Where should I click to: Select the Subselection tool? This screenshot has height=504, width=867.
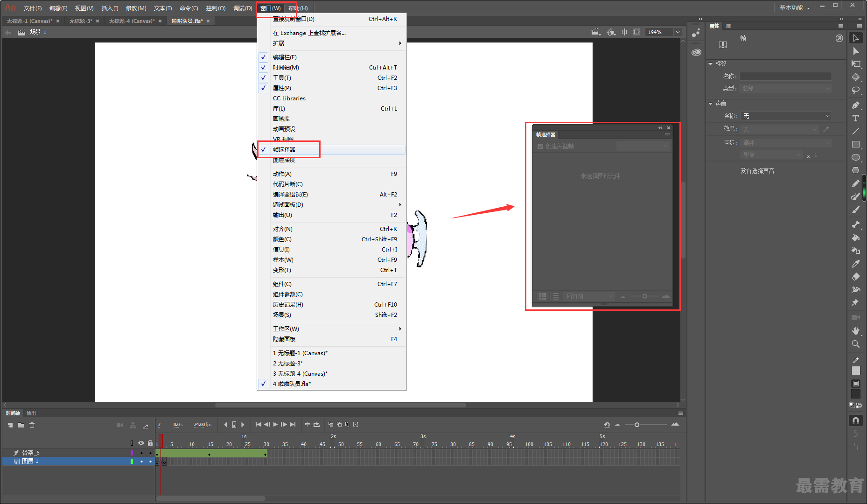(856, 51)
